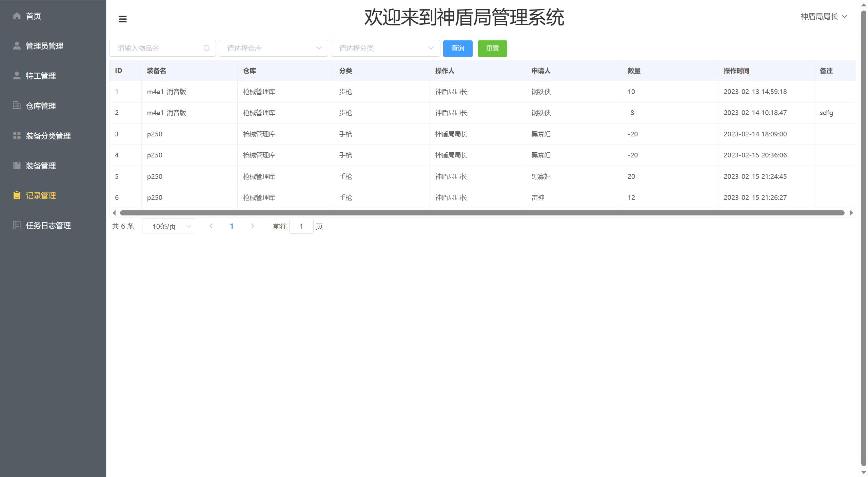The height and width of the screenshot is (477, 868).
Task: Select the 记录管理 menu item
Action: 53,195
